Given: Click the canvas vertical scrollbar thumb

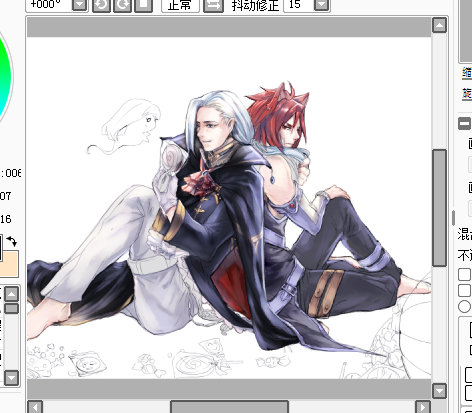Looking at the screenshot, I should point(439,208).
